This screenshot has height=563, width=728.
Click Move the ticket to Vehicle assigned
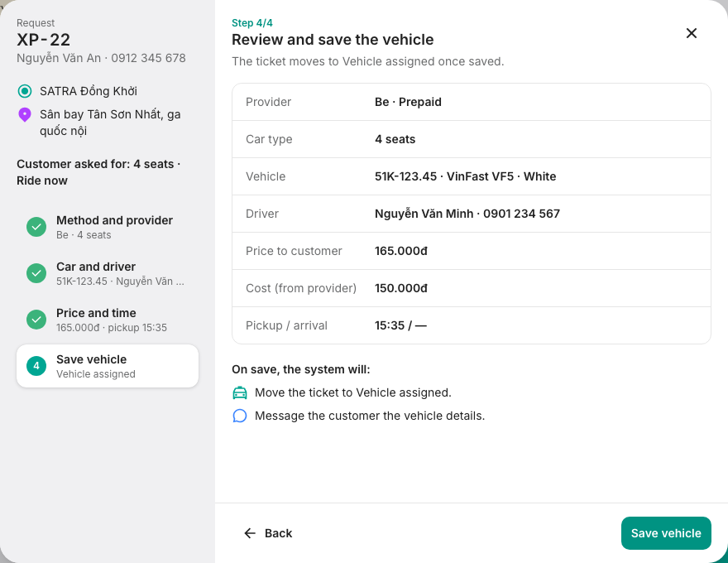(353, 392)
